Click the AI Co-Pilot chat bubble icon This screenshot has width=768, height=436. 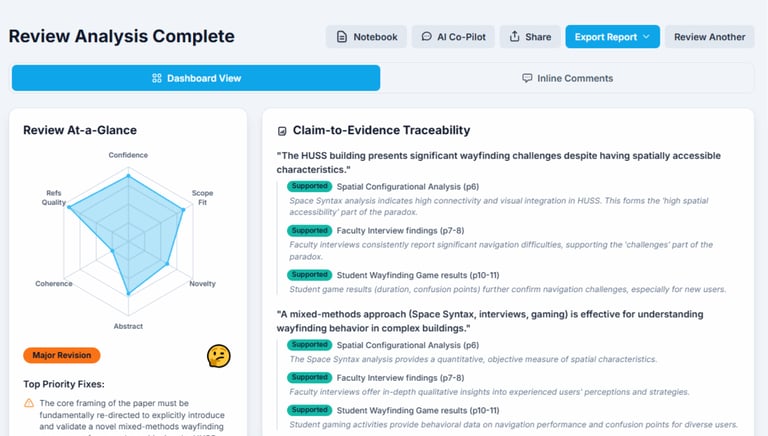(427, 37)
